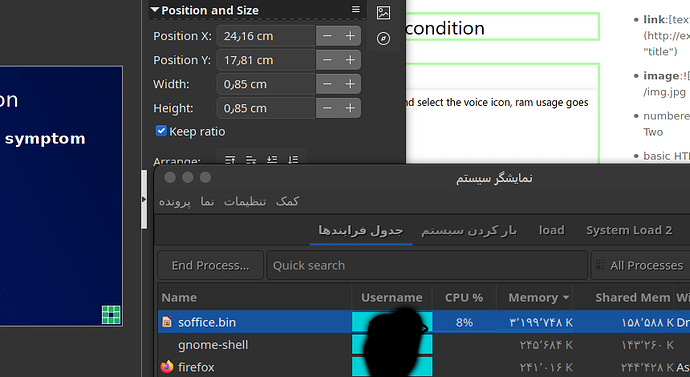This screenshot has width=690, height=377.
Task: Switch to the جدول فرایندها tab
Action: coord(361,231)
